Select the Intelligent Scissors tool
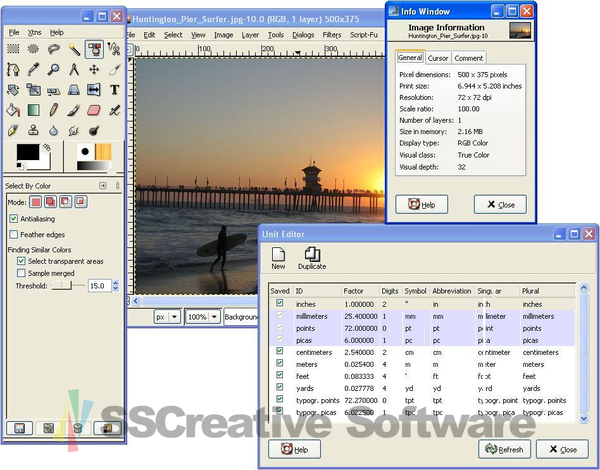This screenshot has width=600, height=470. [114, 49]
